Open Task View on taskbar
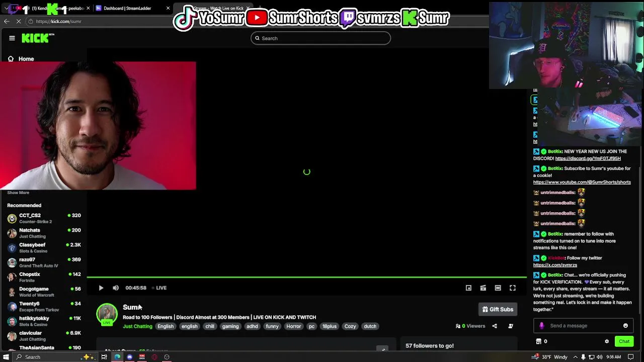644x362 pixels. tap(104, 357)
